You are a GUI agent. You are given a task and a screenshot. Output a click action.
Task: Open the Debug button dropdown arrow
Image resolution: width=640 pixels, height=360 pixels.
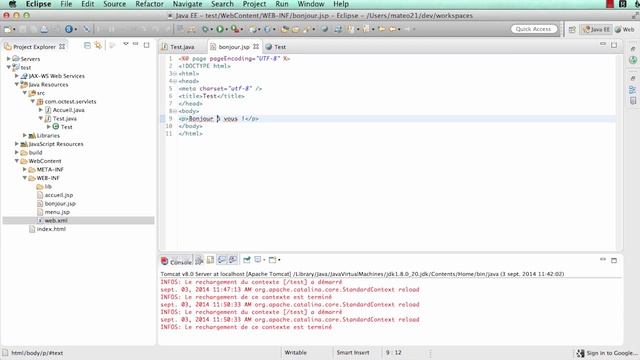click(x=211, y=29)
